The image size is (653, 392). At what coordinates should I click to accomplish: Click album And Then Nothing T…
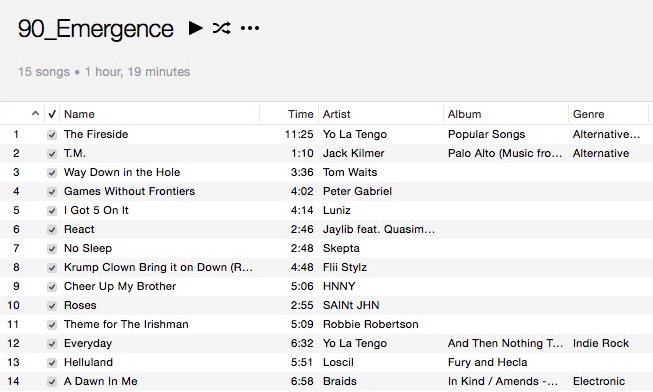click(505, 343)
